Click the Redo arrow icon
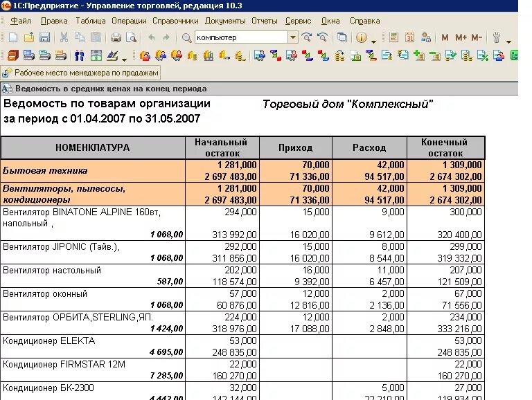This screenshot has height=400, width=532. pos(166,37)
